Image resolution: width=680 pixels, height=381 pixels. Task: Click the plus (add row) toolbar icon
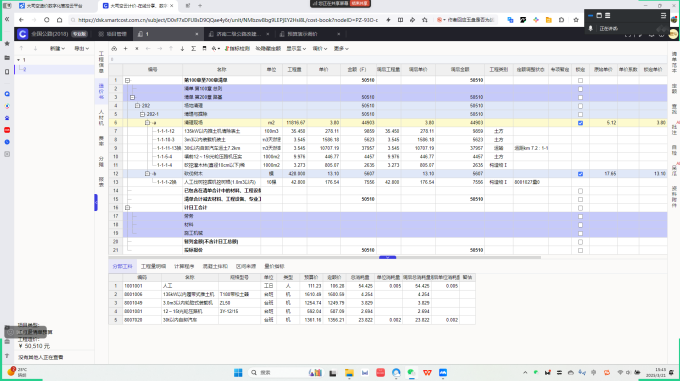(125, 49)
